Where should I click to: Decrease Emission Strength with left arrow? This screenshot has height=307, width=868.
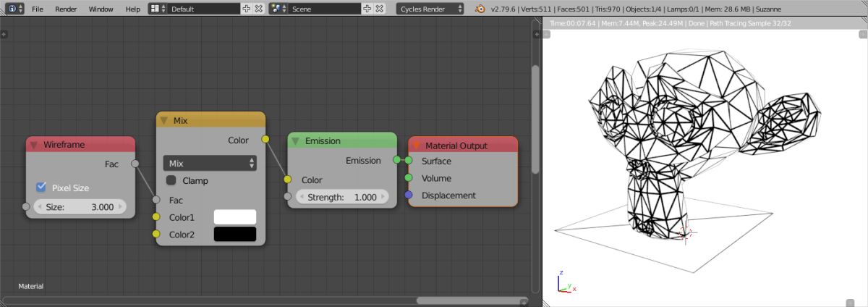point(302,197)
